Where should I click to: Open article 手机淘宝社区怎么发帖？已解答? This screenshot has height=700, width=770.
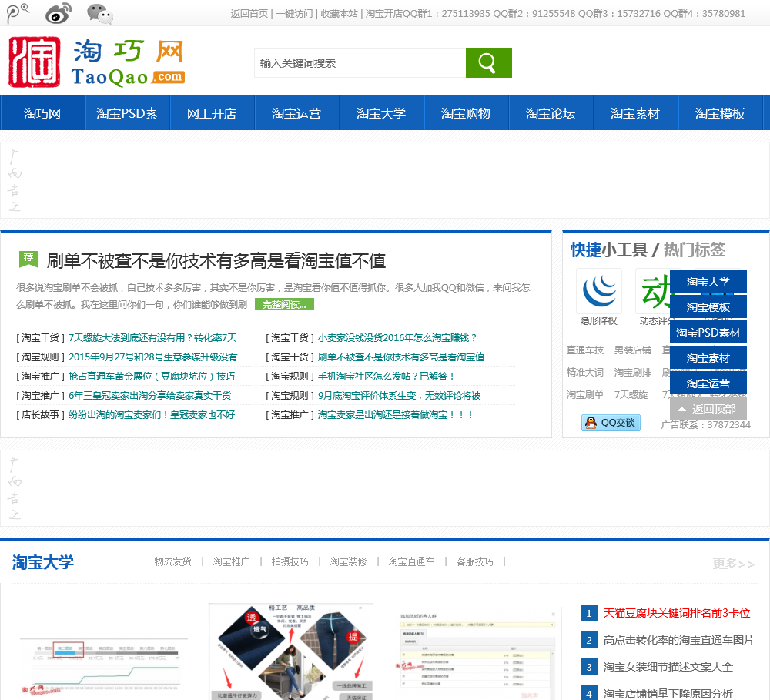tap(387, 377)
